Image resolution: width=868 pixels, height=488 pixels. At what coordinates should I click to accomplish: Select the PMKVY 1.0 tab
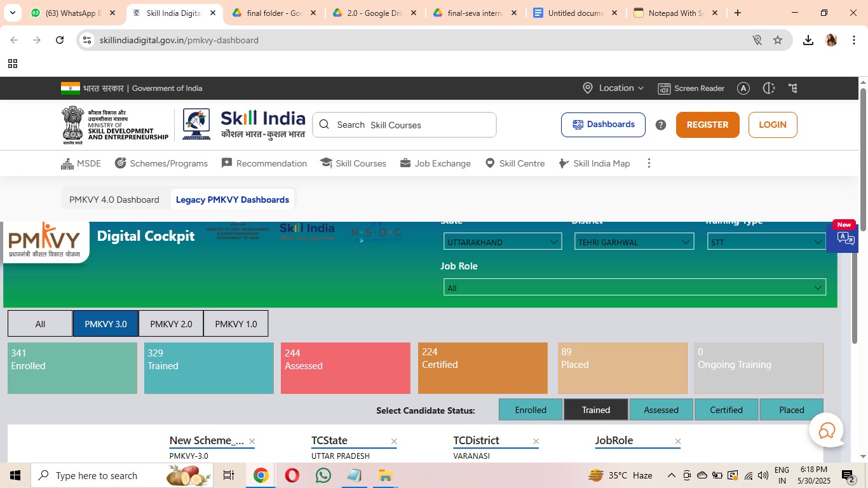click(x=236, y=324)
